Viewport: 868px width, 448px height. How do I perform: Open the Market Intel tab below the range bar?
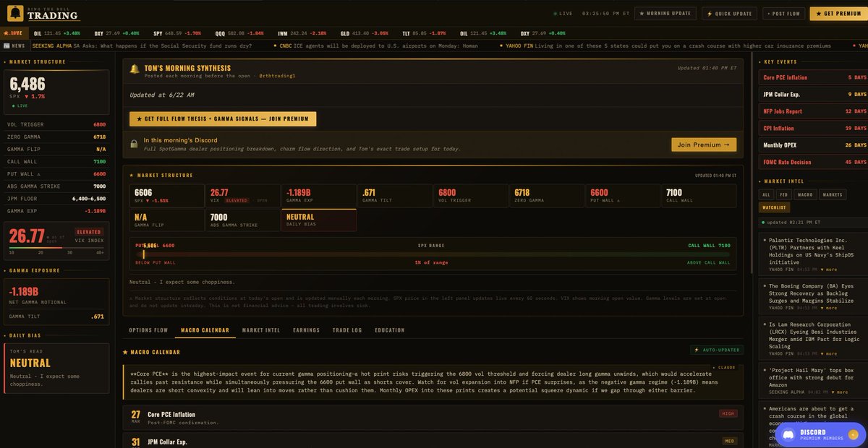click(x=261, y=330)
